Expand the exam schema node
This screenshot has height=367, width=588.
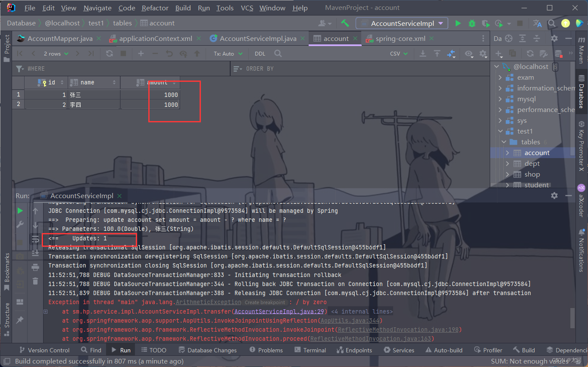(x=500, y=78)
